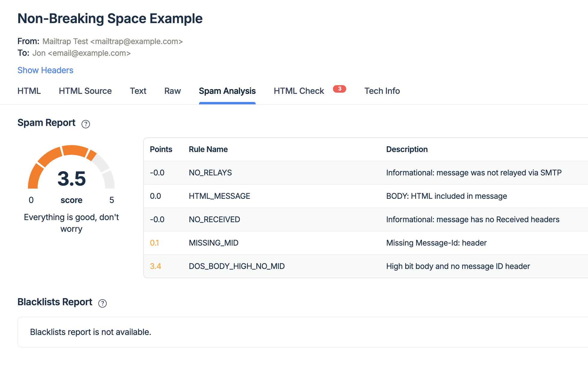Click the DOS_BODY_HIGH_NO_MID rule

(236, 266)
